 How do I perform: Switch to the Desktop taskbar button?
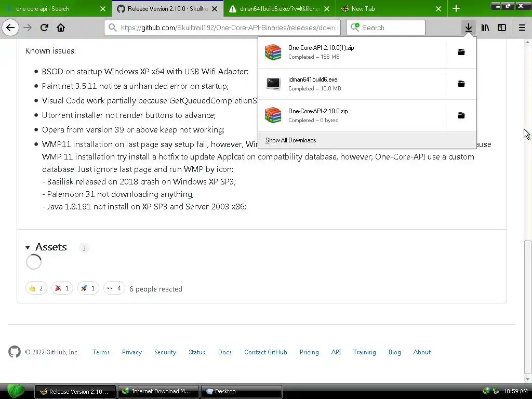tap(242, 392)
